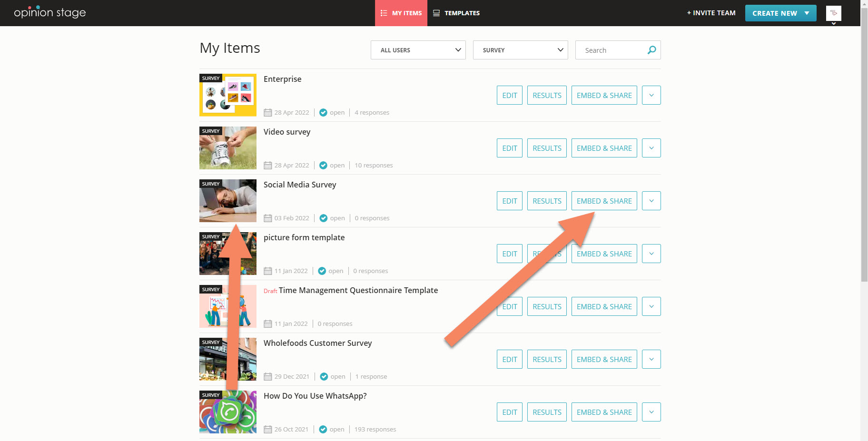868x441 pixels.
Task: Click the calendar icon beside 29 Dec 2021
Action: click(x=267, y=377)
